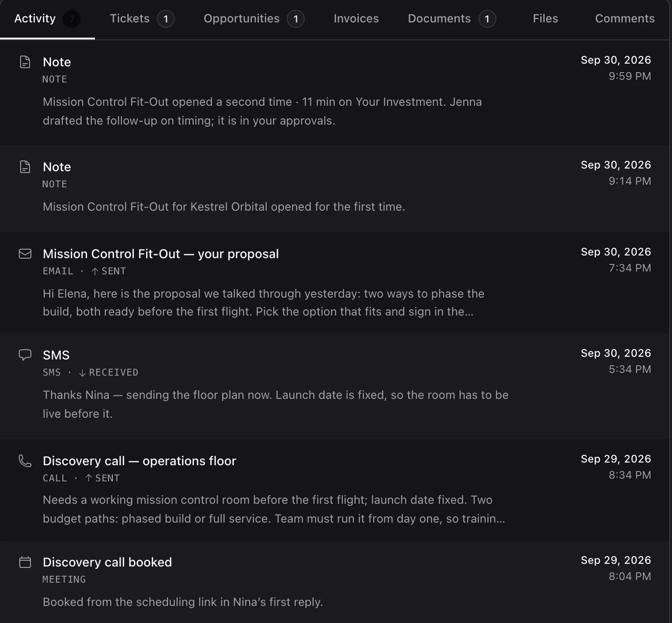
Task: Click the sent arrow icon on the call entry
Action: [x=88, y=478]
